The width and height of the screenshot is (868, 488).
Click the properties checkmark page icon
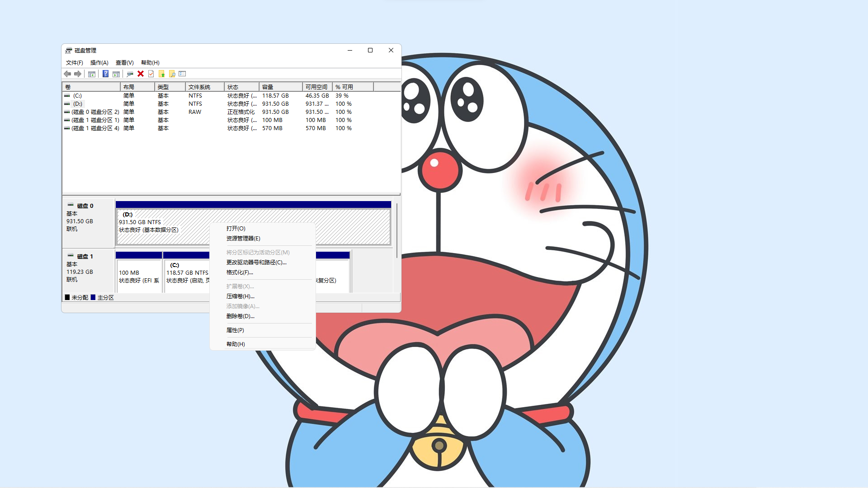point(151,74)
